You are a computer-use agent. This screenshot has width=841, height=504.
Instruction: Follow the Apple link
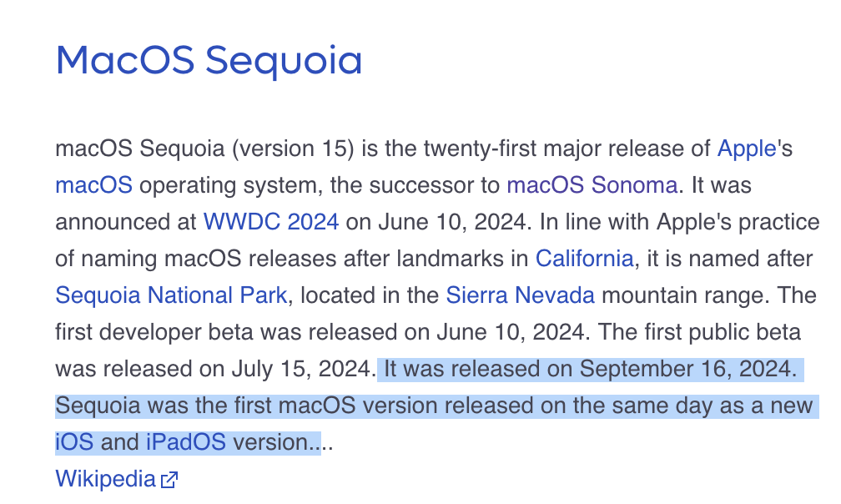pos(747,149)
